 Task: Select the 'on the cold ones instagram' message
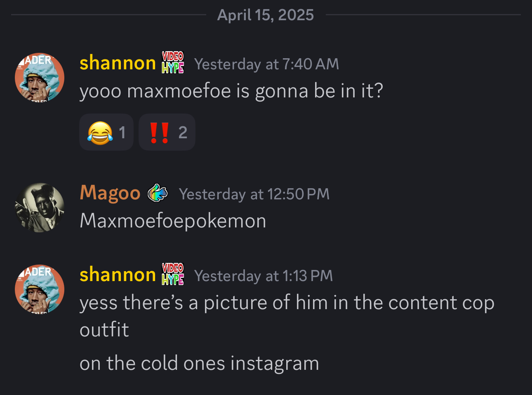point(199,363)
